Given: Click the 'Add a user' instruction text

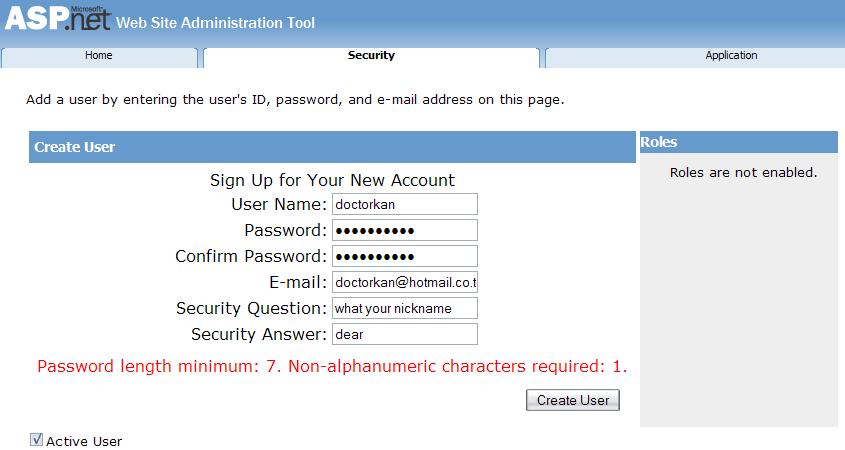Looking at the screenshot, I should [x=295, y=100].
